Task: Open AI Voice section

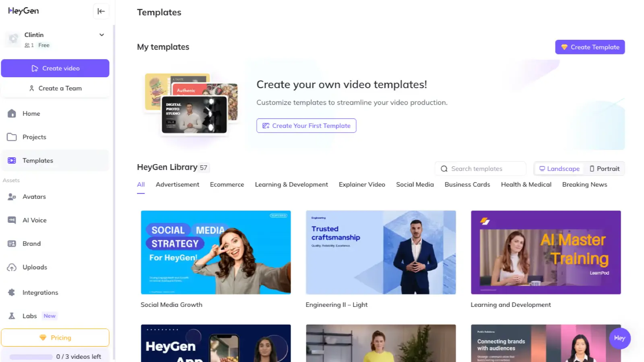Action: [55, 220]
